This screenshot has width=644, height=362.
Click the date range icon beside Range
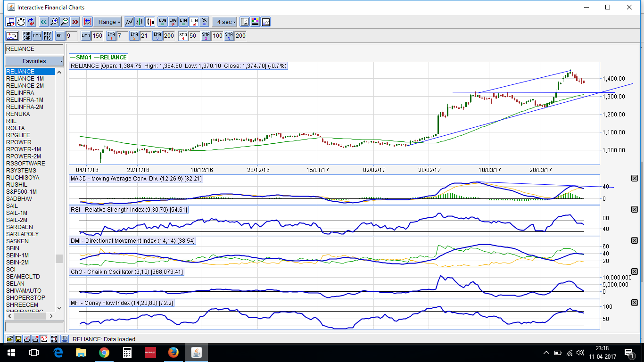(x=87, y=22)
